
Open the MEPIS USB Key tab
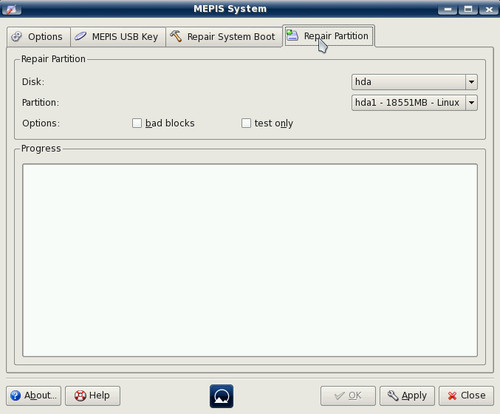(x=118, y=37)
